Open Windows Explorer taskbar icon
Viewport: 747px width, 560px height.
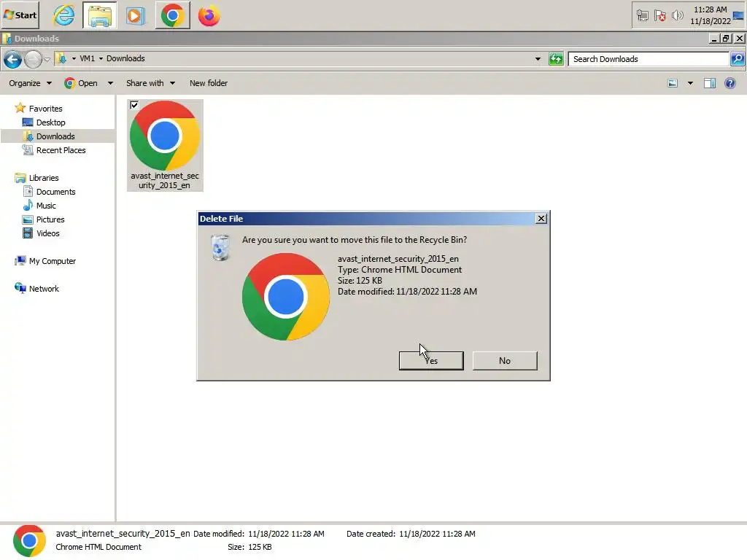[99, 15]
